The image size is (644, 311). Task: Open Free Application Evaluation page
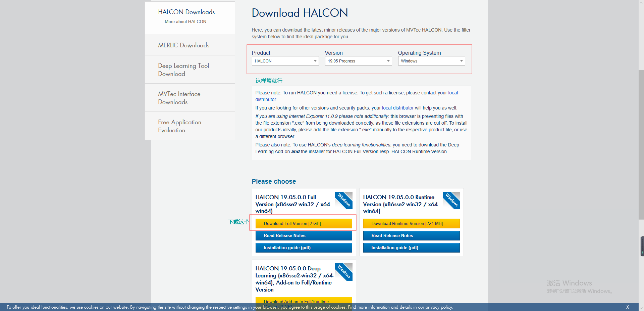point(179,126)
